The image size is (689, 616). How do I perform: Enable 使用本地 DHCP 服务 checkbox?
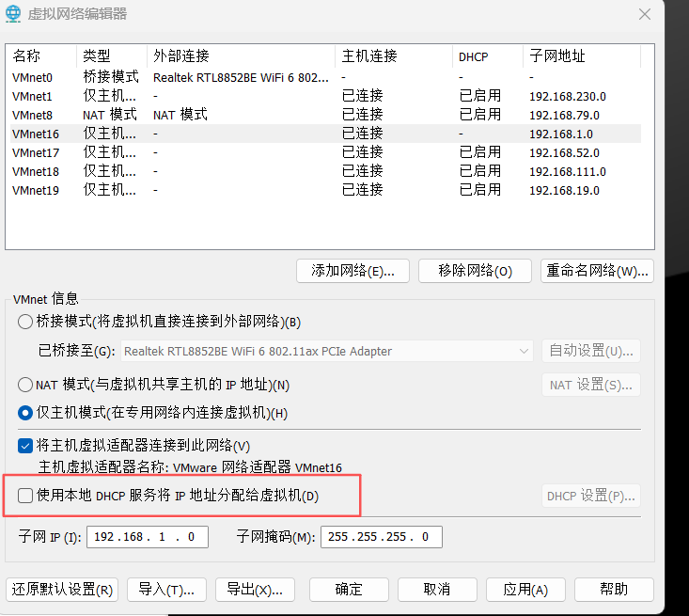(x=25, y=496)
